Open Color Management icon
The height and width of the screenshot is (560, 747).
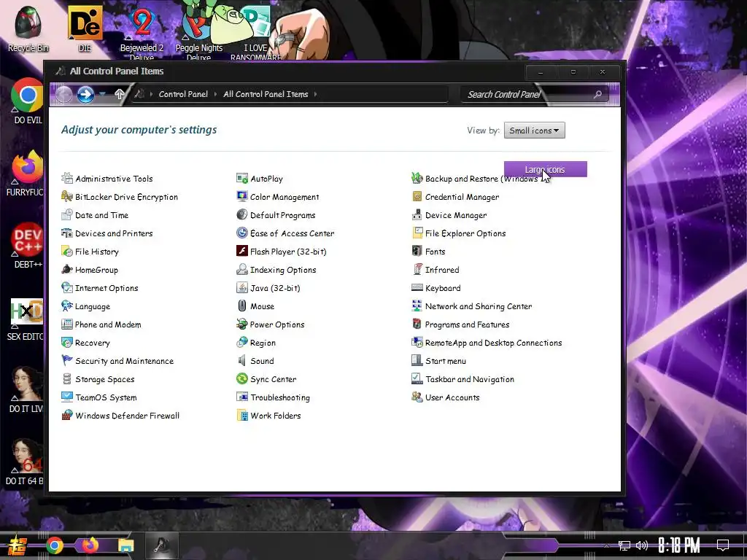pyautogui.click(x=242, y=197)
